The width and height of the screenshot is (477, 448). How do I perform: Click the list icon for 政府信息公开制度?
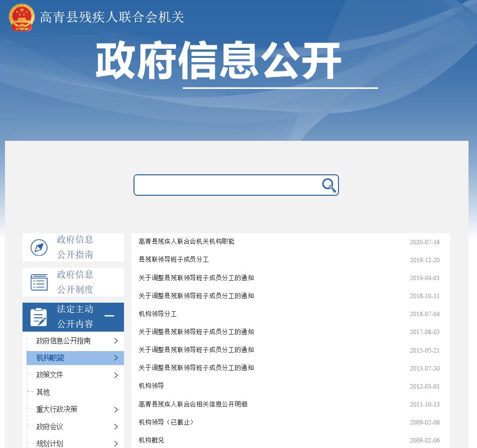coord(39,282)
